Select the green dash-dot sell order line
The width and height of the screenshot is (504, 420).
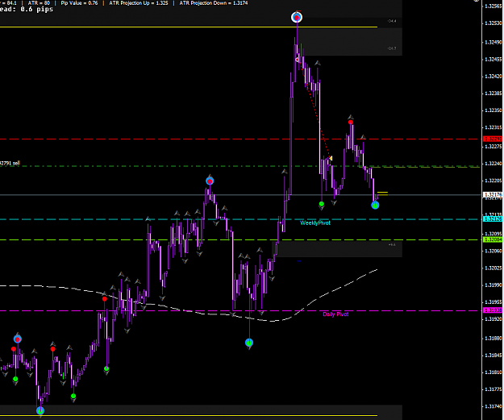pyautogui.click(x=240, y=166)
